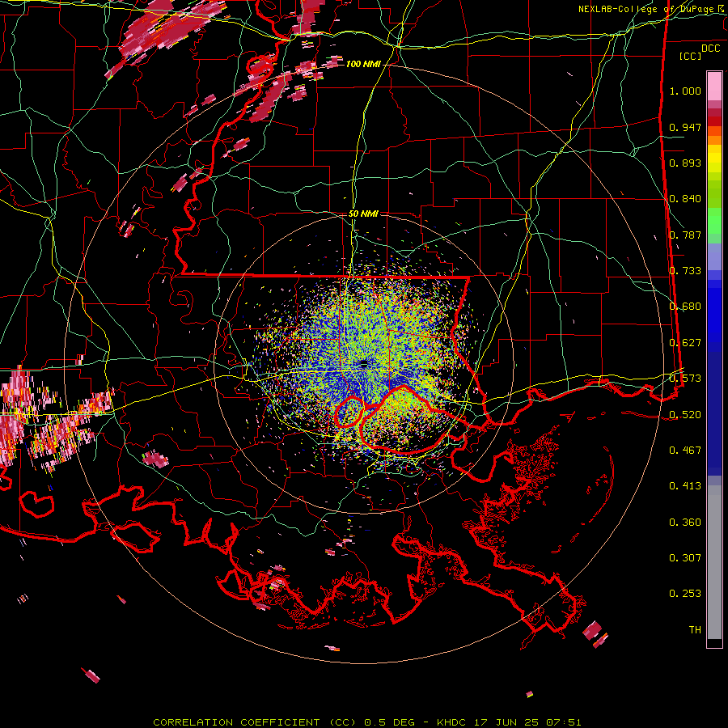Click the gray swatch at the 0.307 level
This screenshot has width=728, height=728.
[x=714, y=562]
